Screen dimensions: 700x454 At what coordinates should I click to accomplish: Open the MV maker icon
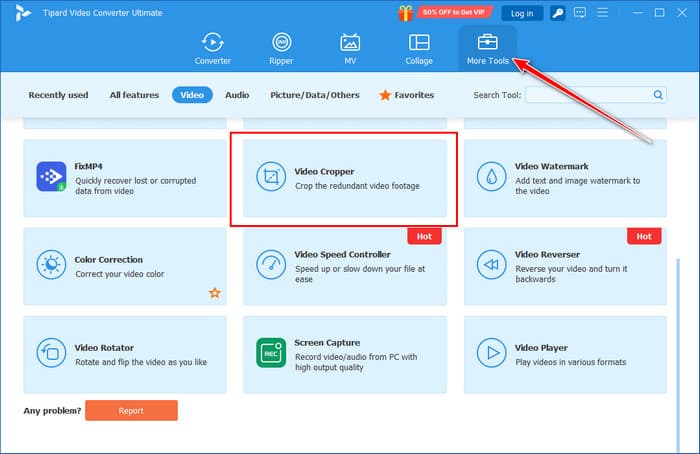point(350,44)
